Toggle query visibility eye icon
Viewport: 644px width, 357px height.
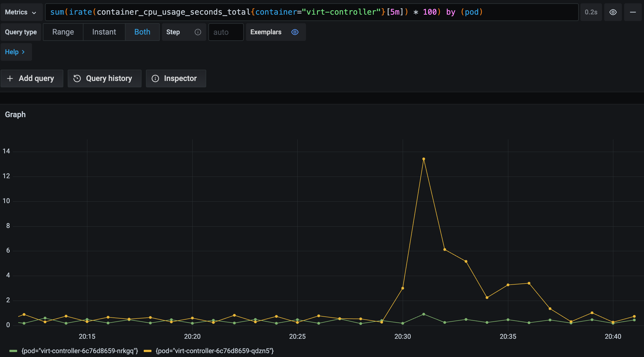pos(613,12)
